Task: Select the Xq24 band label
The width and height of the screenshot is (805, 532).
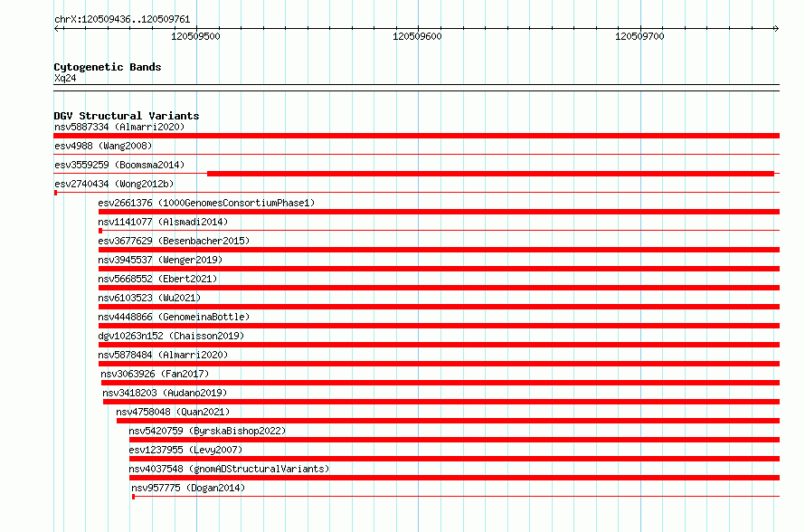Action: [x=65, y=78]
